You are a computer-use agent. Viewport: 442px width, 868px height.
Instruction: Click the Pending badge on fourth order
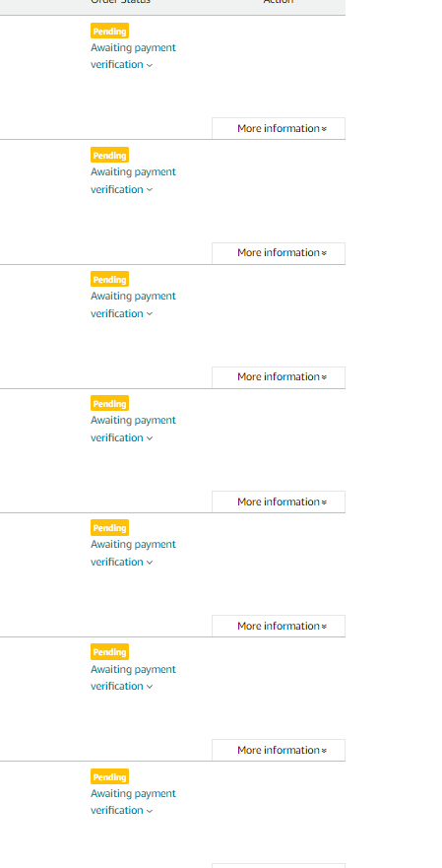(x=109, y=404)
